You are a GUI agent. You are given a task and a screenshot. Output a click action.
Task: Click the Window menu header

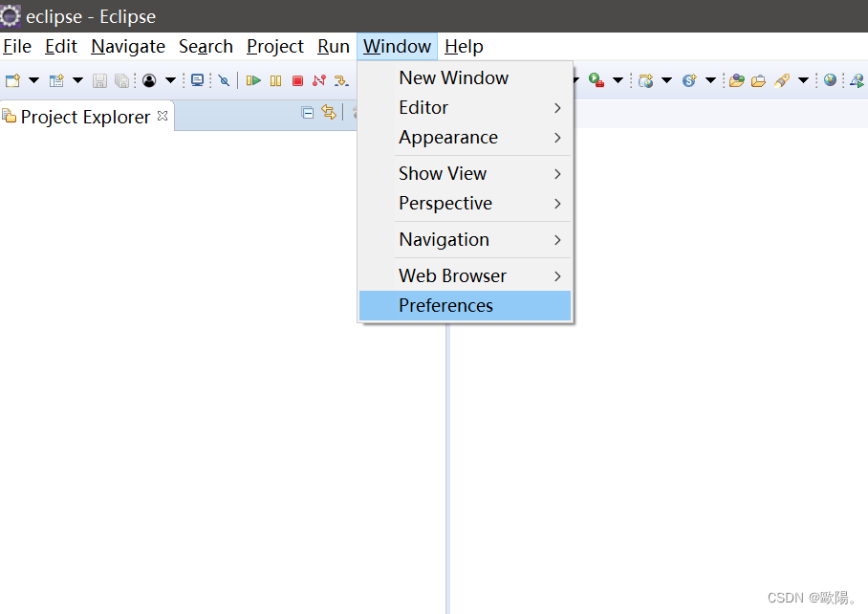tap(397, 47)
